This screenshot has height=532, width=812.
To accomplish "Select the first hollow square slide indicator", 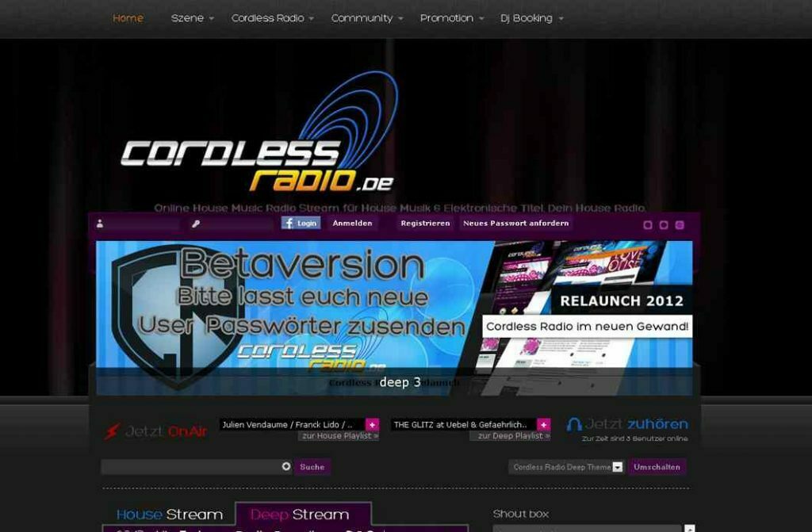I will [x=647, y=225].
